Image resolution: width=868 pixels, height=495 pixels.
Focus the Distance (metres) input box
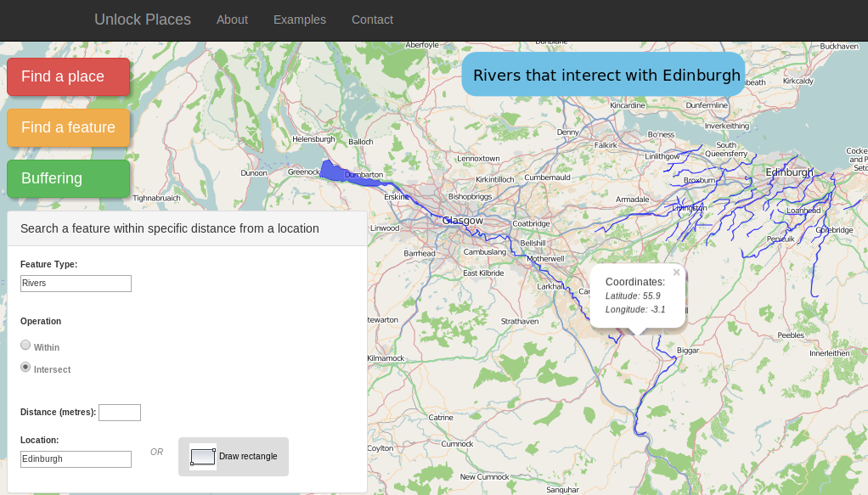[x=119, y=413]
